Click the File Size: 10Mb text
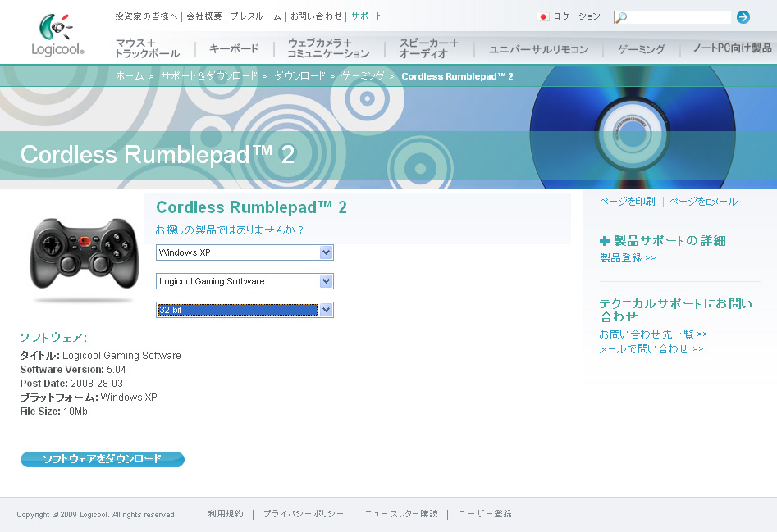Viewport: 777px width, 532px height. coord(53,412)
